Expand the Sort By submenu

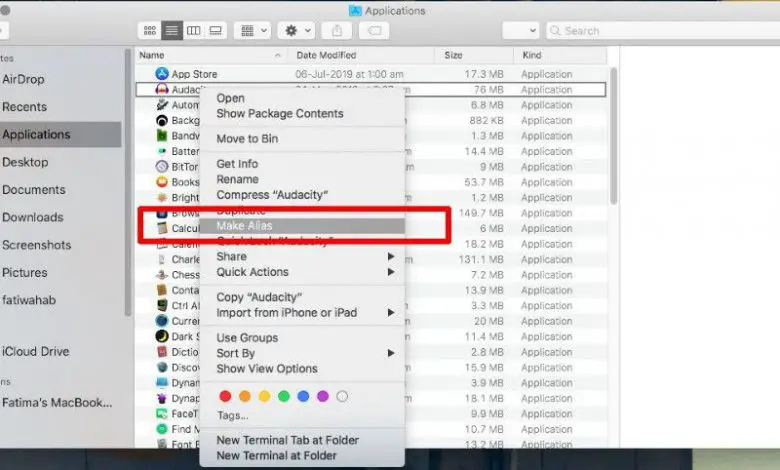pyautogui.click(x=302, y=353)
